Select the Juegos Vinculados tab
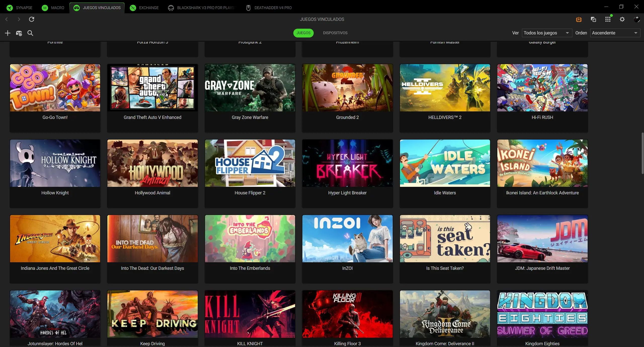 [97, 8]
